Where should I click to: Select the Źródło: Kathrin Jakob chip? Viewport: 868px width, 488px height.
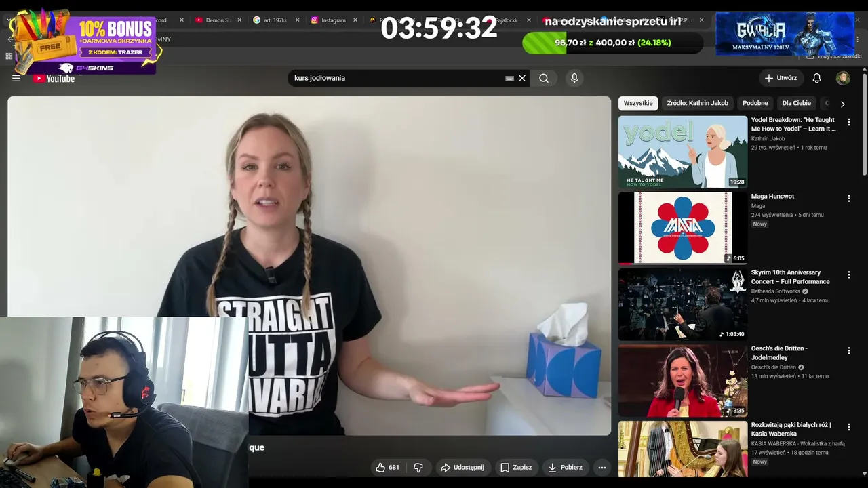[x=697, y=103]
